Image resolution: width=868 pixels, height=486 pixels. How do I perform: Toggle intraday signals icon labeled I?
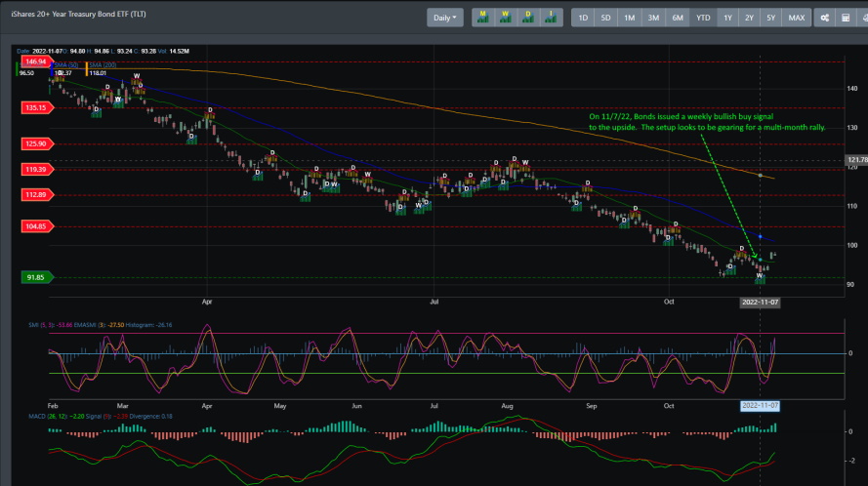click(x=551, y=18)
